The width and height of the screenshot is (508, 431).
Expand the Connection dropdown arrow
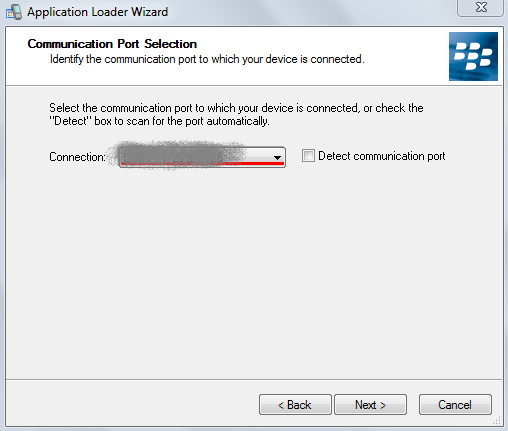pos(277,157)
